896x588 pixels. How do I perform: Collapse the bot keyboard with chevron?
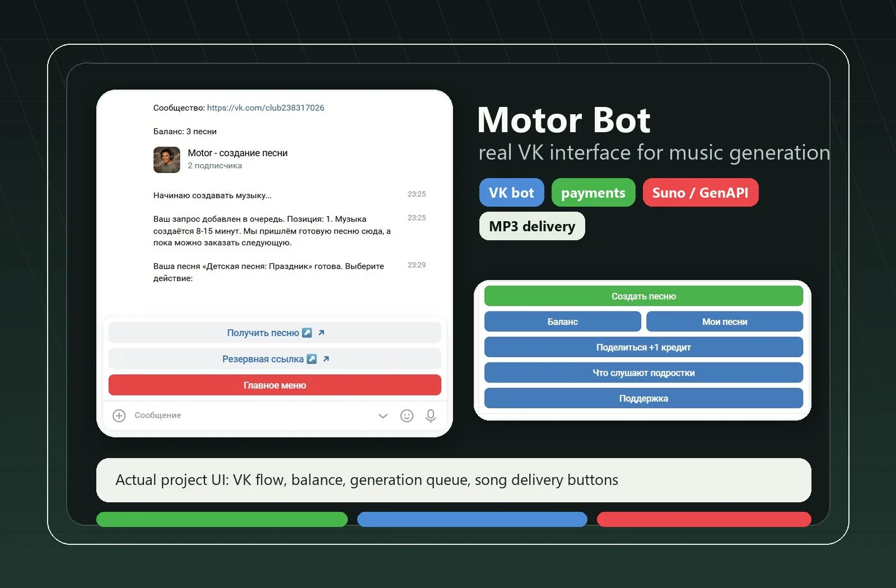[x=383, y=416]
